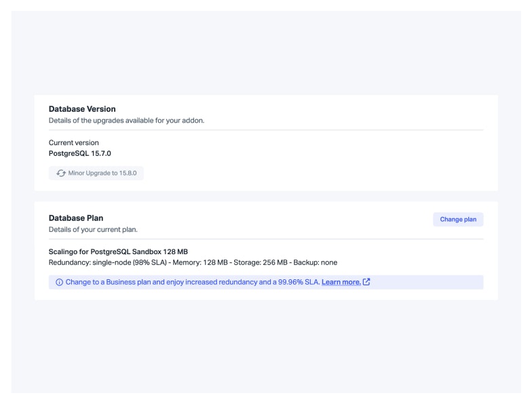
Task: Click the divider line under Database Version description
Action: 266,129
